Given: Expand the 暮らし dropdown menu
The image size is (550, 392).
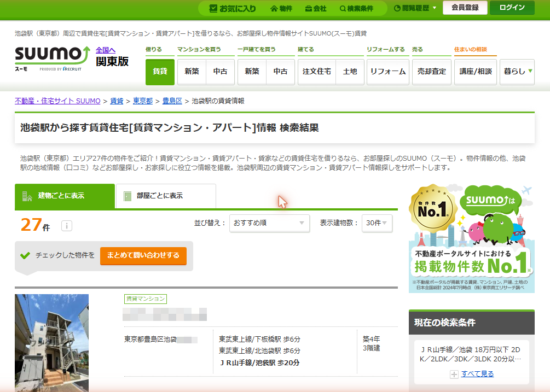Looking at the screenshot, I should point(517,72).
